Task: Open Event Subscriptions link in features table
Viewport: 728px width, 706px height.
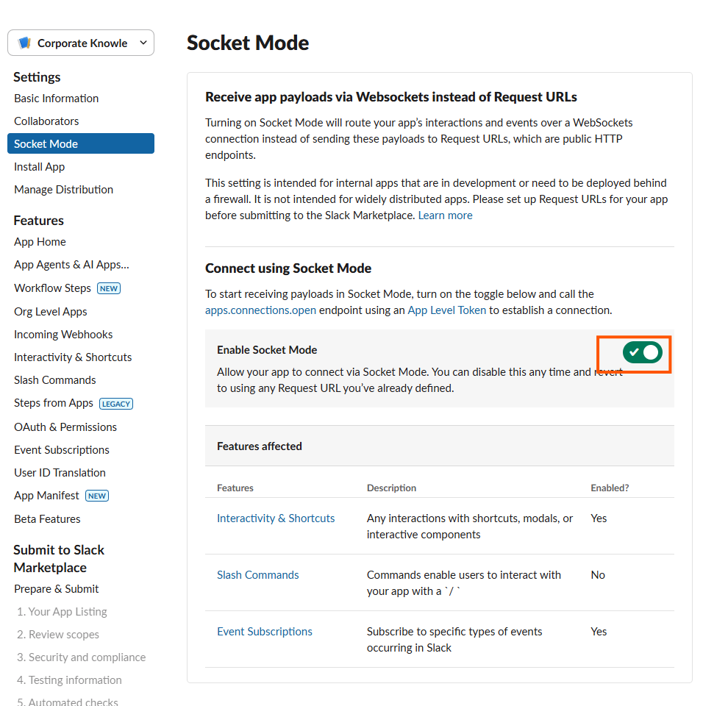Action: pyautogui.click(x=265, y=632)
